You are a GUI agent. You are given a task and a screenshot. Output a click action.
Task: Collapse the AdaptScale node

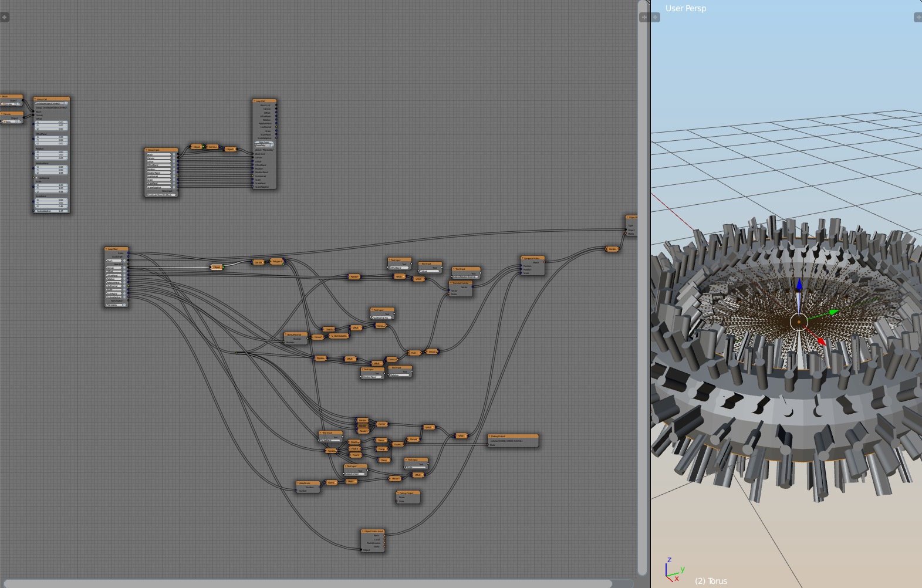pos(298,483)
